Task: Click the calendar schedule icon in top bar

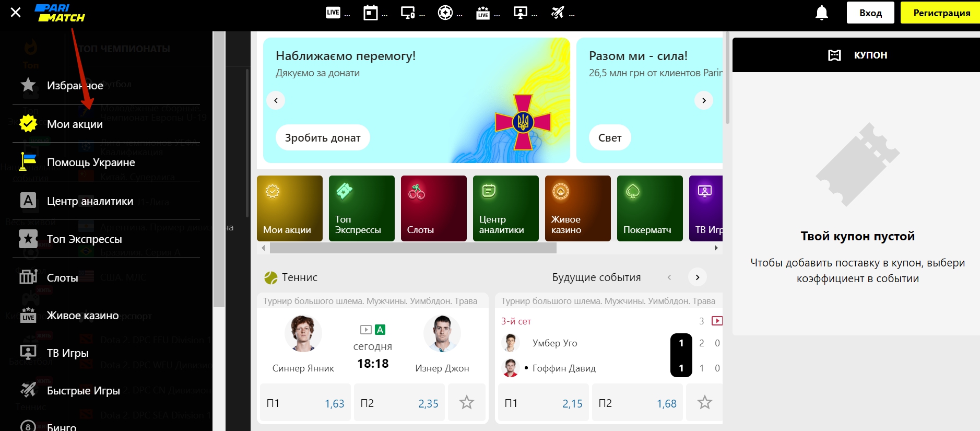Action: pos(370,13)
